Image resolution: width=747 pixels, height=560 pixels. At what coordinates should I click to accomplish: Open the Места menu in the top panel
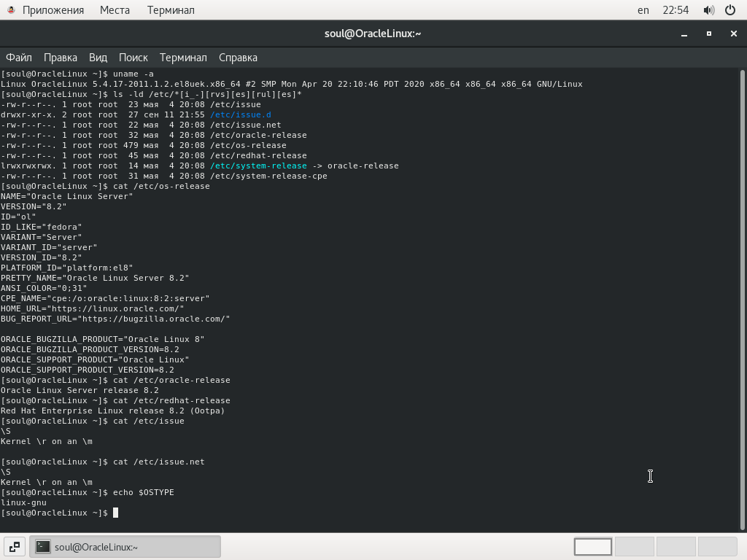click(x=115, y=10)
